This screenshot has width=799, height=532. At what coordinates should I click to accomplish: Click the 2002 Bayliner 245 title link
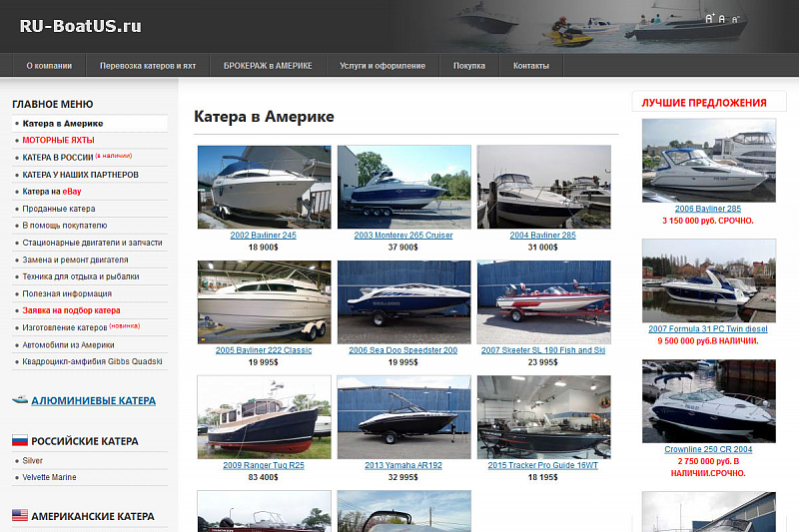(x=263, y=236)
